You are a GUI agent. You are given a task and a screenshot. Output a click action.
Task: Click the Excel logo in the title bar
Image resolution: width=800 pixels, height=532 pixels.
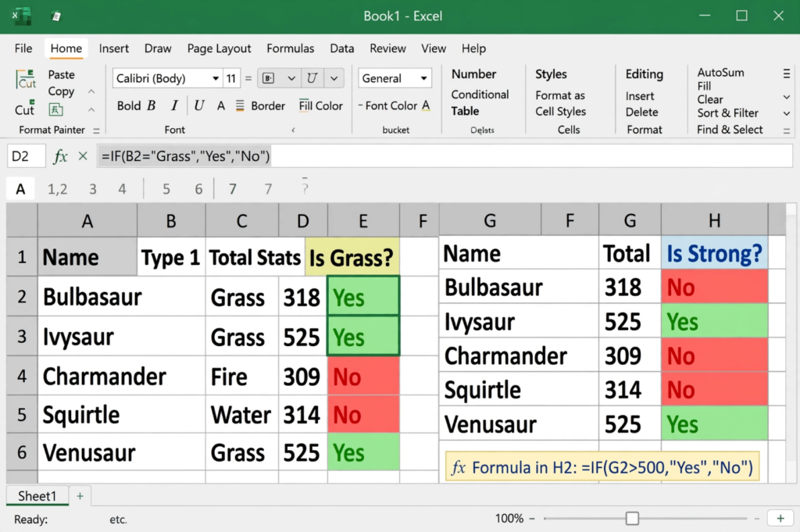[21, 16]
